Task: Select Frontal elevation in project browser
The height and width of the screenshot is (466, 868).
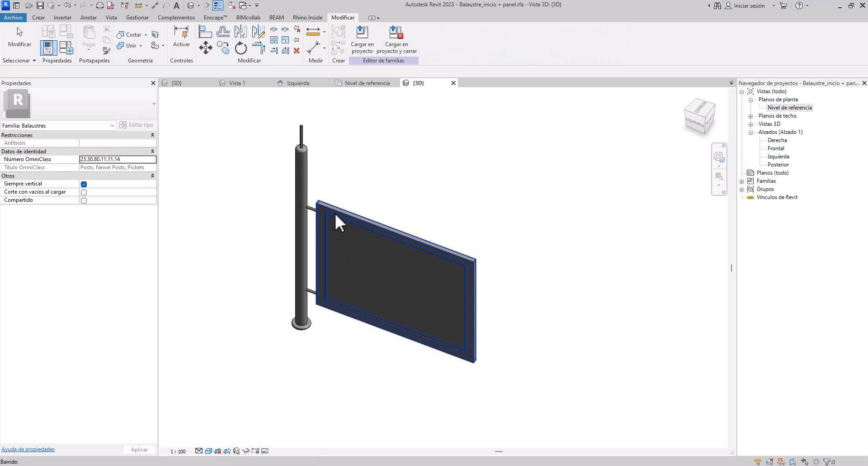Action: coord(776,148)
